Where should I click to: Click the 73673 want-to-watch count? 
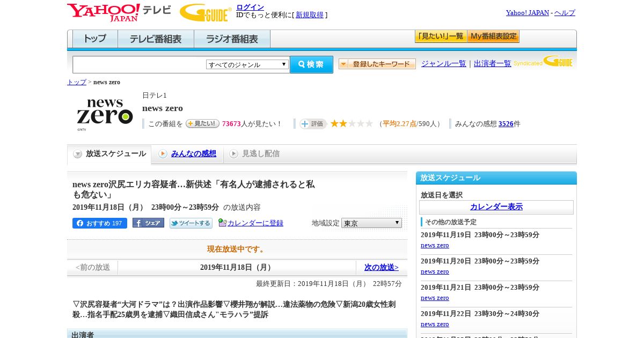231,124
